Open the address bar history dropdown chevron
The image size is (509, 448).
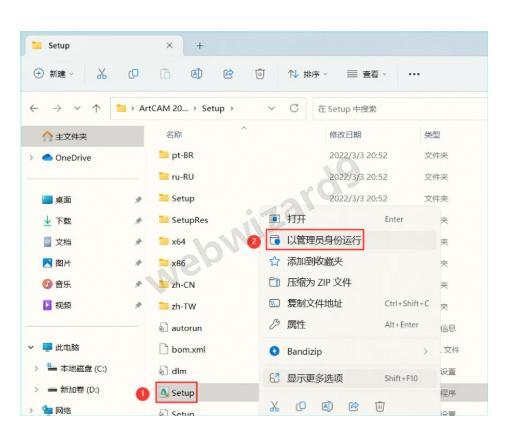[x=272, y=108]
